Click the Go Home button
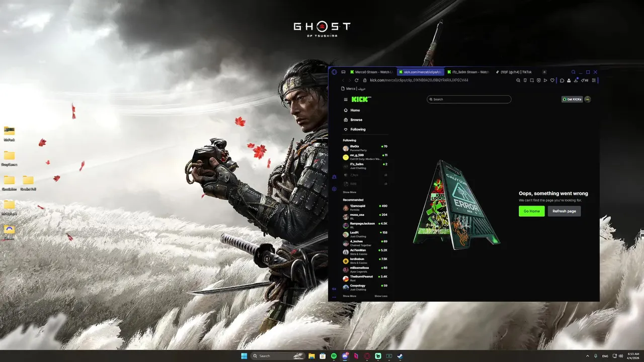This screenshot has width=644, height=362. [x=532, y=211]
